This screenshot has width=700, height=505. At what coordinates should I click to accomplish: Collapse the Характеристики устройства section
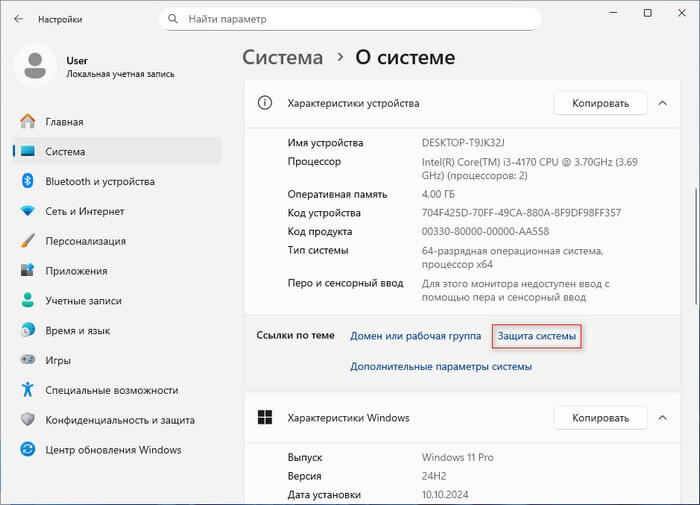click(662, 103)
